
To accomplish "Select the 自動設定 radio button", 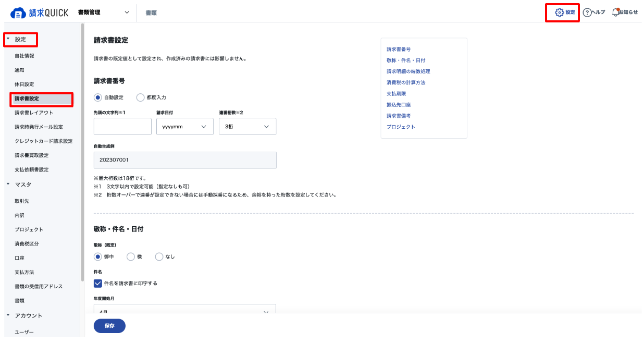I will [x=97, y=97].
